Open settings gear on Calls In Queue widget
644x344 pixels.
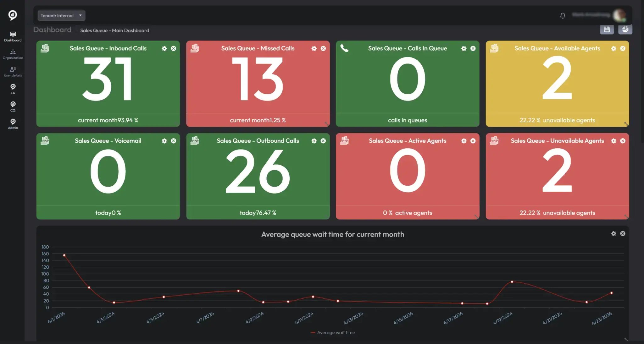tap(464, 48)
